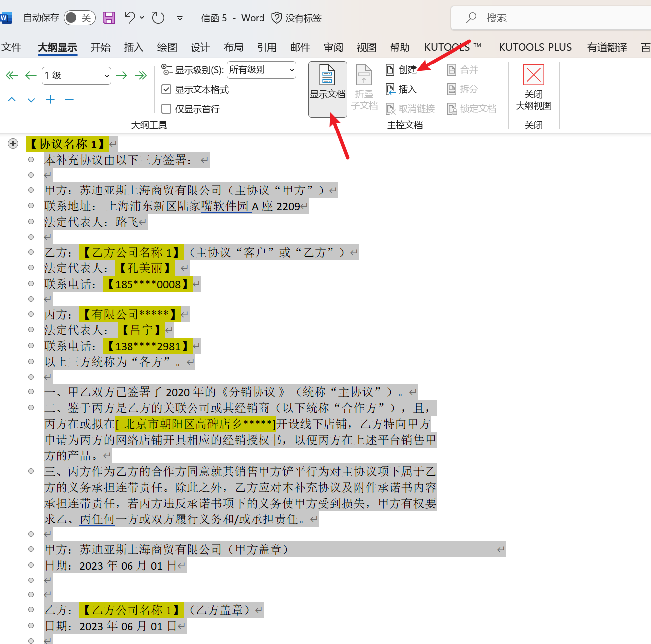Open the 邮件 tab
651x644 pixels.
[300, 47]
